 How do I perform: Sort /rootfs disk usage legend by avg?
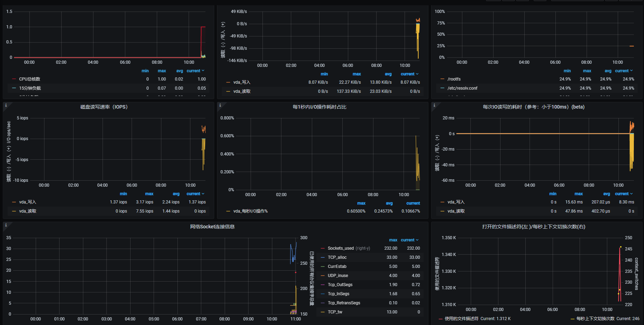[608, 71]
